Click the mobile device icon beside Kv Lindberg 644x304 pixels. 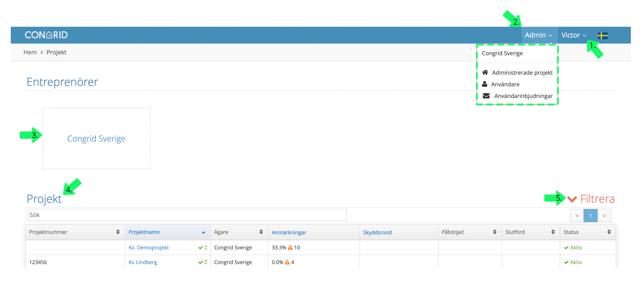coord(206,262)
